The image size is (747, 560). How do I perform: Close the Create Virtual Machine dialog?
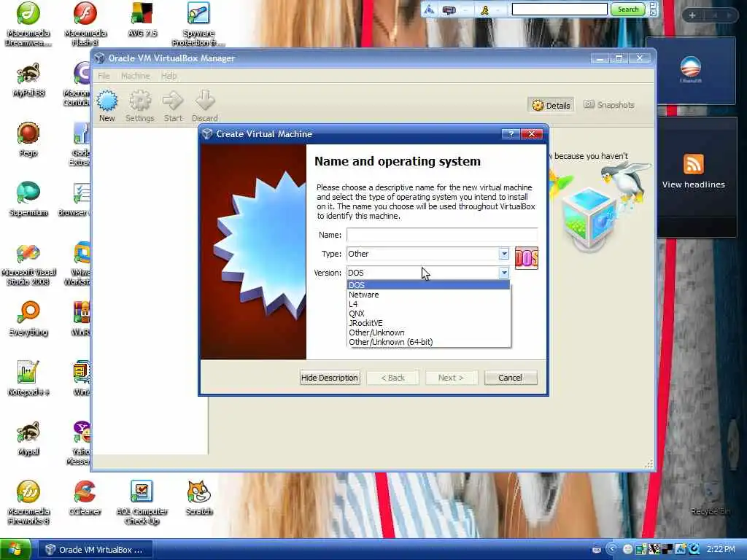532,134
